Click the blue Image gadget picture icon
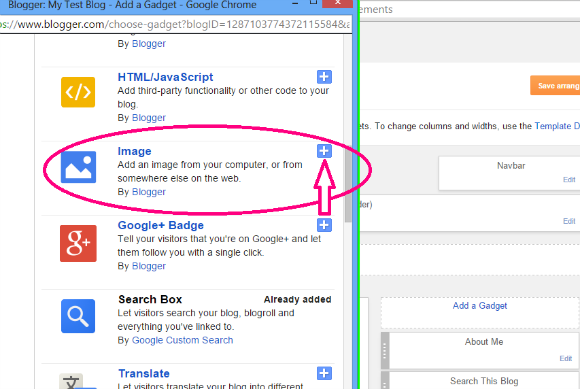Screen dimensions: 580x389 pos(78,167)
